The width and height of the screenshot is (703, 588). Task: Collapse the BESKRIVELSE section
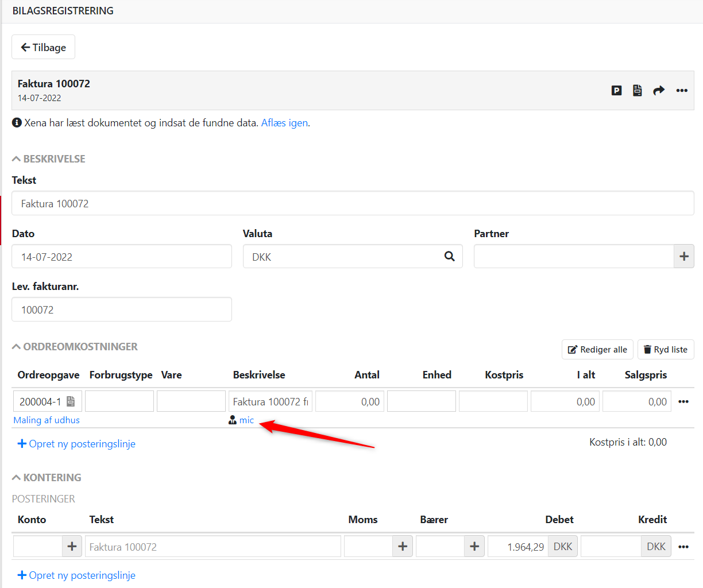coord(49,159)
